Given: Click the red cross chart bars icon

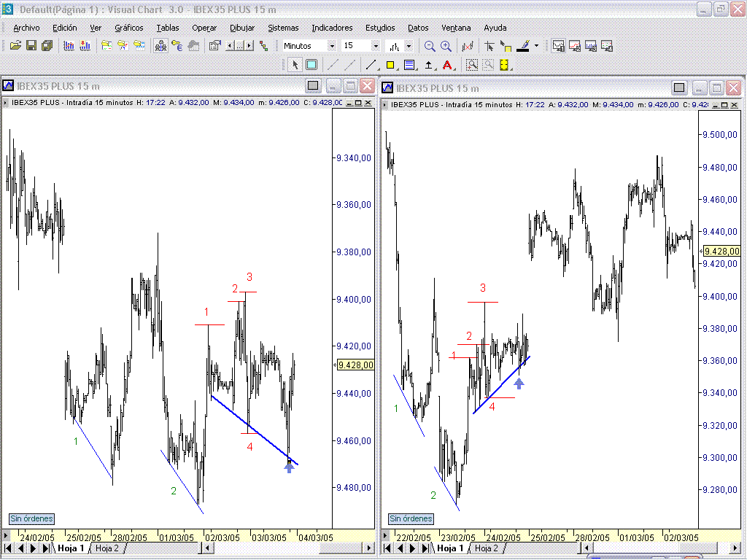Looking at the screenshot, I should [468, 46].
